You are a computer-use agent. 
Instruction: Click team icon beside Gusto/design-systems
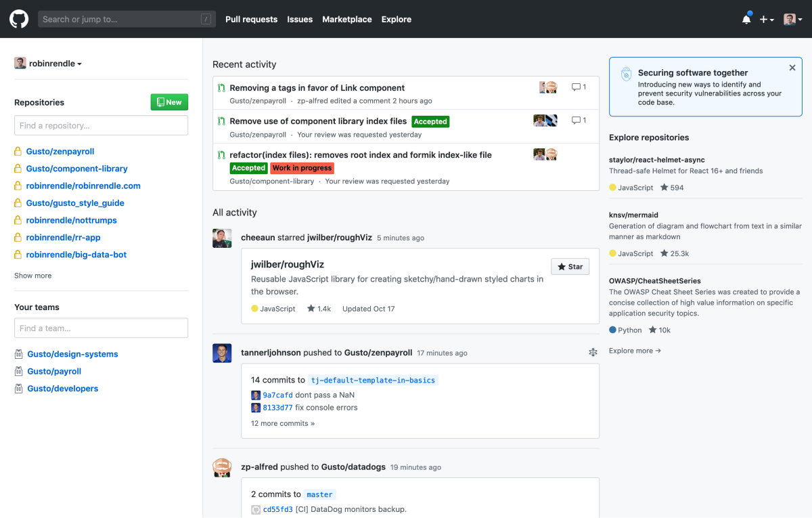(x=18, y=354)
